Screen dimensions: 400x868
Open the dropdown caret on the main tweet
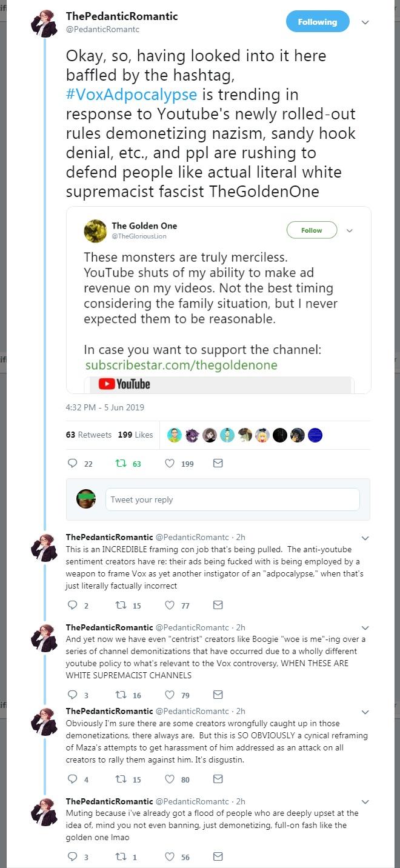coord(365,21)
